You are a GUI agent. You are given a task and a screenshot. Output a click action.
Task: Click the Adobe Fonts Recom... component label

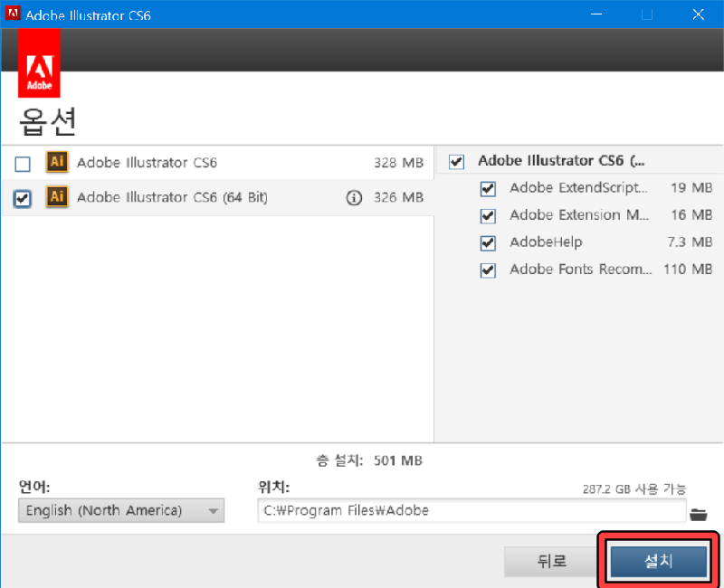click(x=580, y=269)
